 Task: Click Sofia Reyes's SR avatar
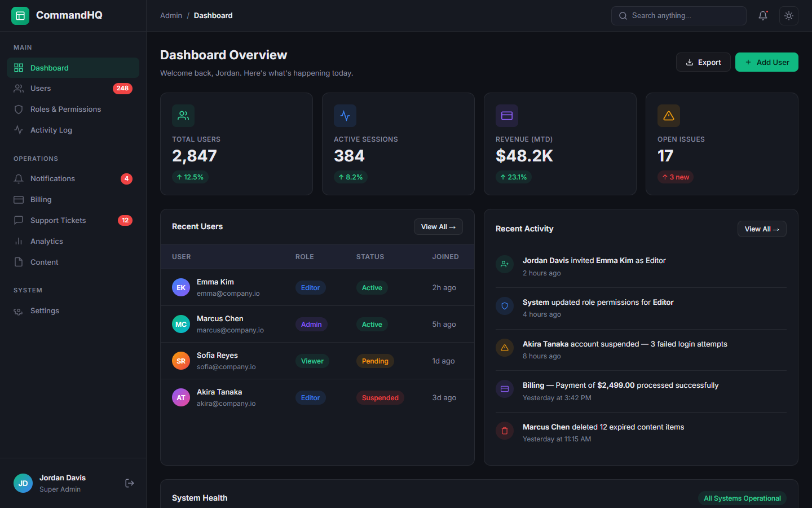181,361
